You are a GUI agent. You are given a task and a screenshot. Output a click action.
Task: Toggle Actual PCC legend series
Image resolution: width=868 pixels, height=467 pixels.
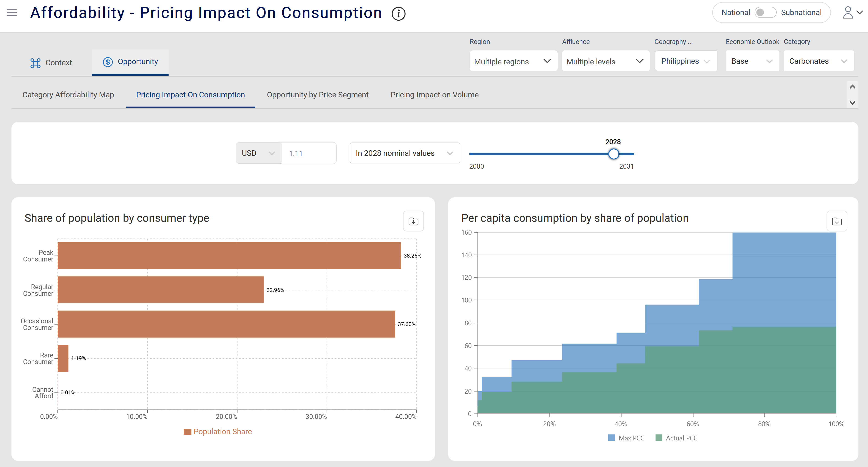[x=677, y=438]
